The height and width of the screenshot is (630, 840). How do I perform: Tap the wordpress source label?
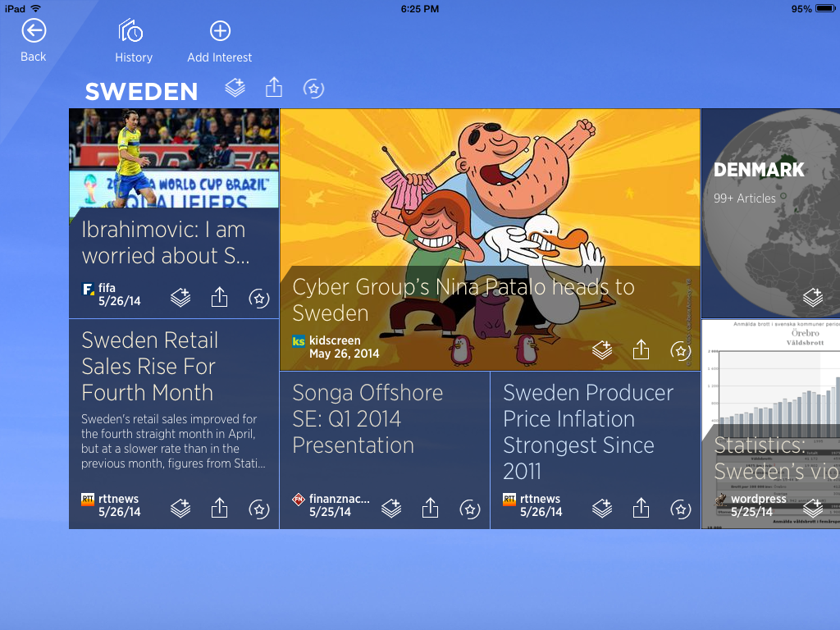(x=759, y=499)
